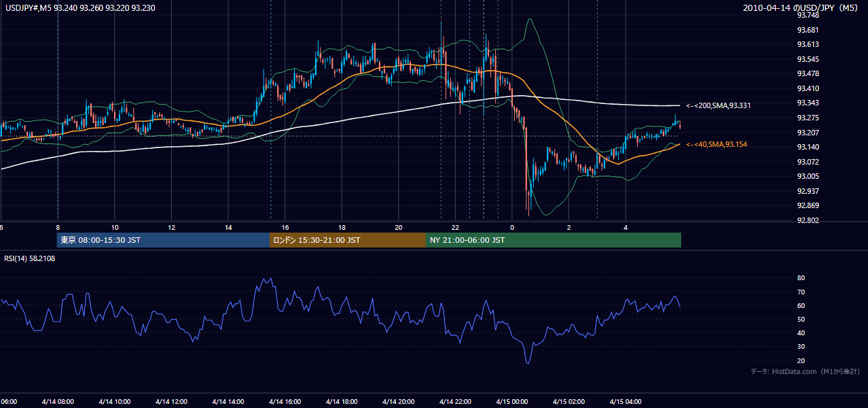Click hour mark 14 on the price chart time axis

(228, 227)
